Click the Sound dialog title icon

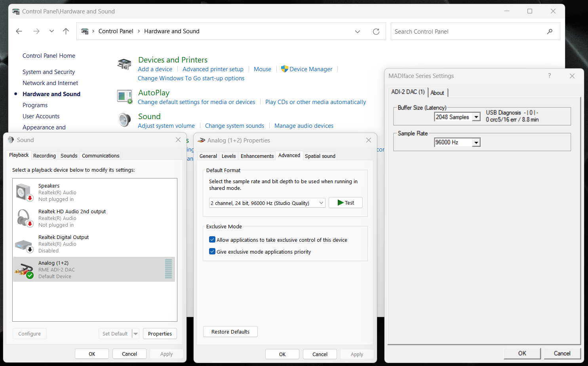(11, 140)
